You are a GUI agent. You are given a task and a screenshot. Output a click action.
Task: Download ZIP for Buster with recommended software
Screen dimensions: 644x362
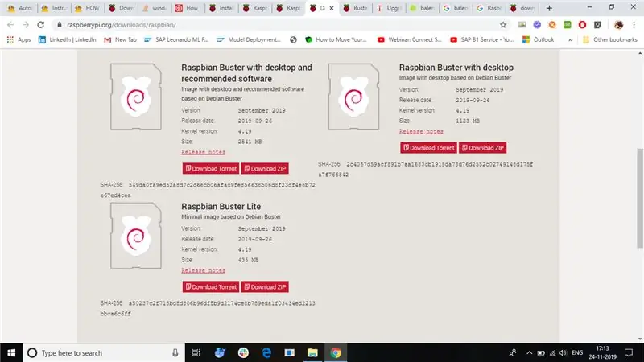[x=265, y=168]
